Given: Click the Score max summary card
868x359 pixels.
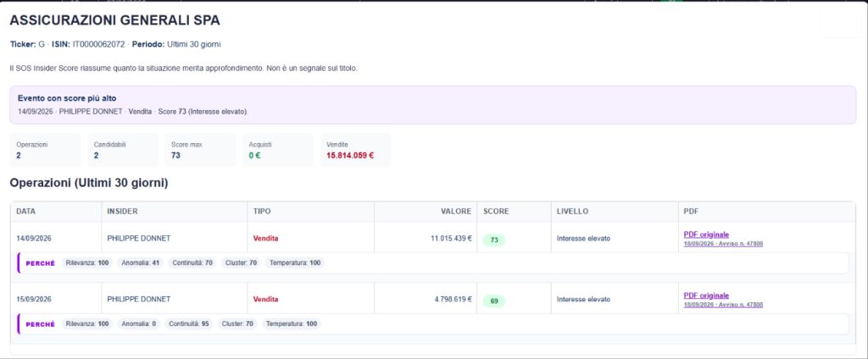Looking at the screenshot, I should pos(200,150).
